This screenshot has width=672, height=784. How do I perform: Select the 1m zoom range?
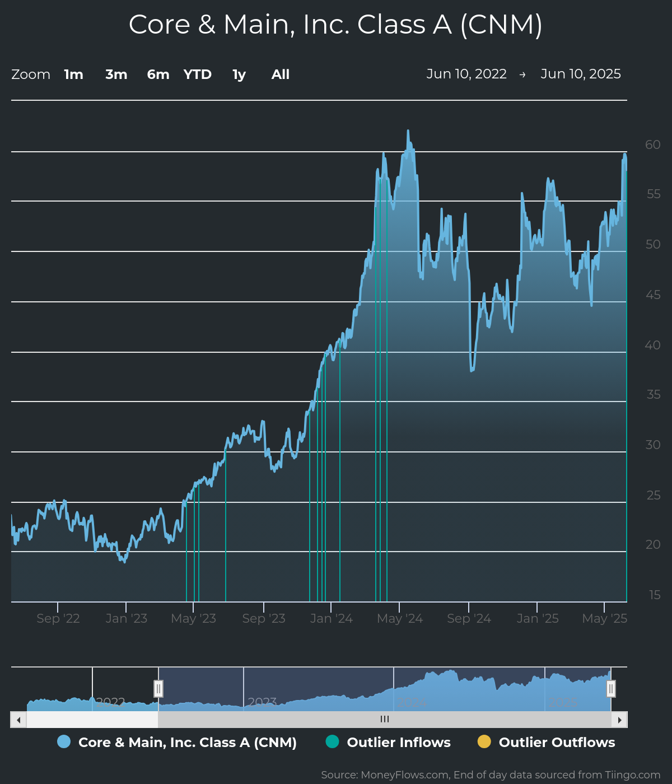73,74
